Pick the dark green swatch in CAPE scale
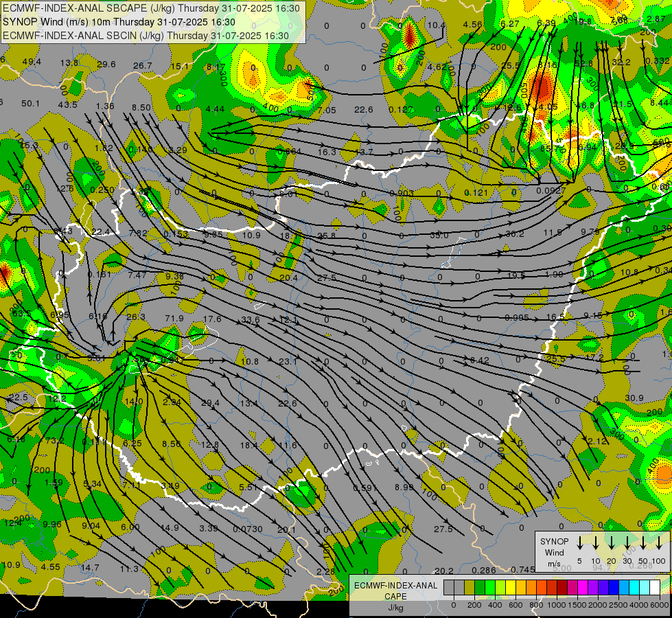The width and height of the screenshot is (672, 618). pos(480,588)
